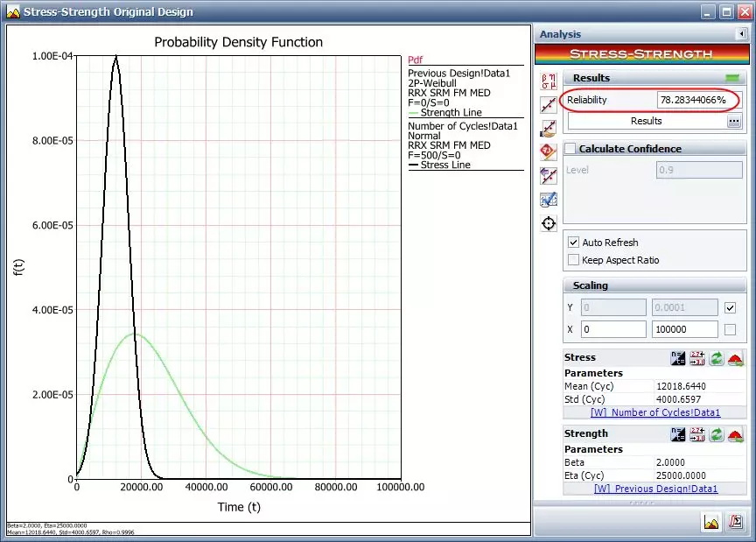
Task: Open the Previous Design!Data1 link
Action: [655, 489]
